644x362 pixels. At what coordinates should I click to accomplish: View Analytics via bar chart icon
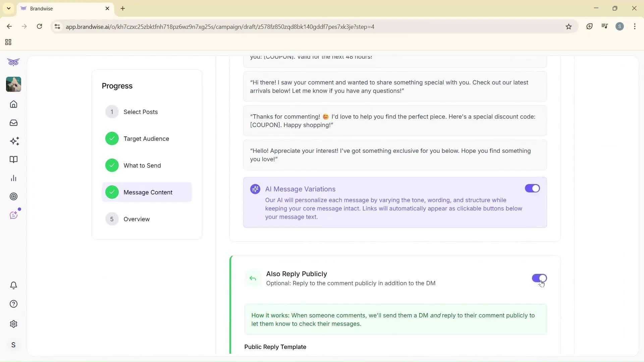tap(13, 178)
